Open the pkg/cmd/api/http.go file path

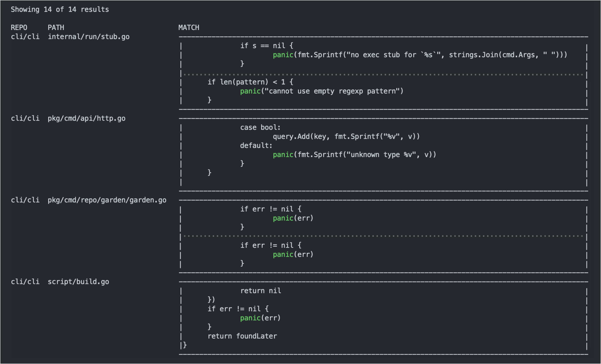tap(87, 118)
